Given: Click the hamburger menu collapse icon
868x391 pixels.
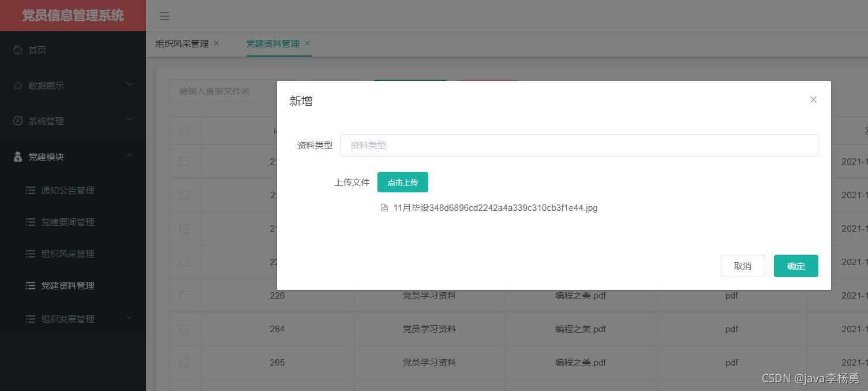Looking at the screenshot, I should [x=164, y=16].
